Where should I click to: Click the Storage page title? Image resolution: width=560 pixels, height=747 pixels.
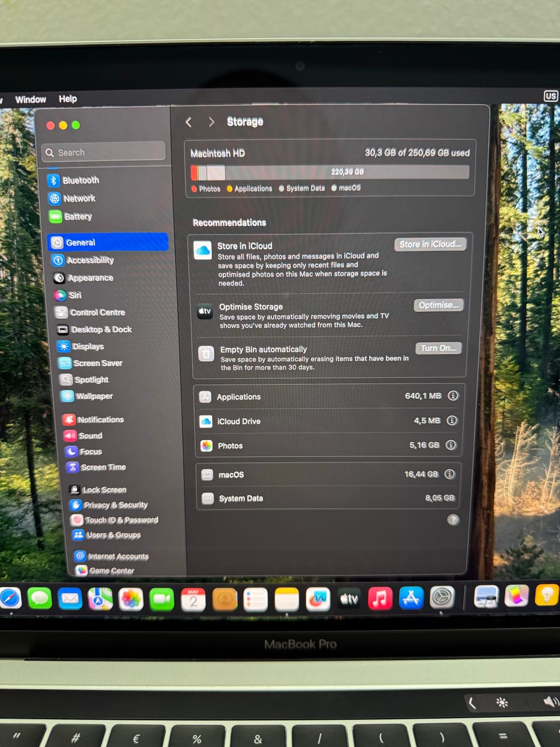click(x=245, y=121)
